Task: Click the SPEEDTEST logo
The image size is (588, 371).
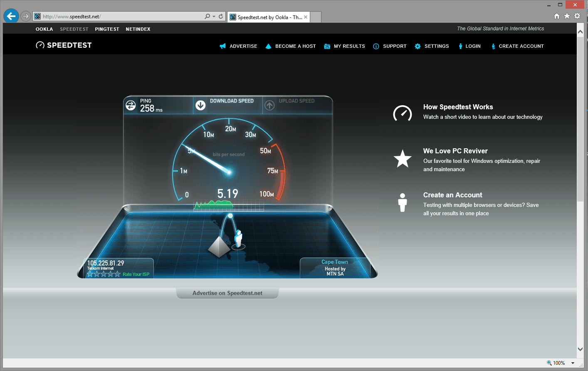Action: [64, 45]
